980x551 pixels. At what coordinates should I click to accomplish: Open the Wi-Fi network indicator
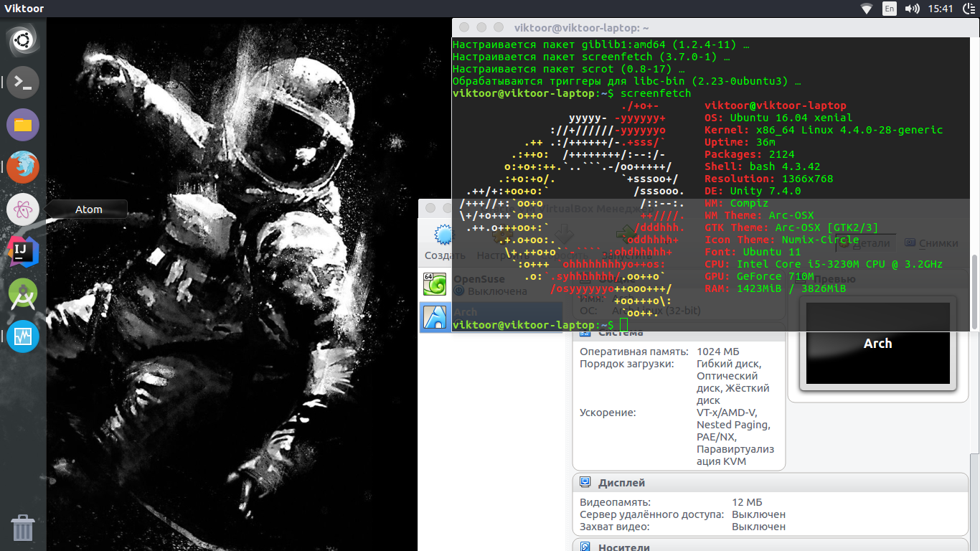click(x=867, y=9)
